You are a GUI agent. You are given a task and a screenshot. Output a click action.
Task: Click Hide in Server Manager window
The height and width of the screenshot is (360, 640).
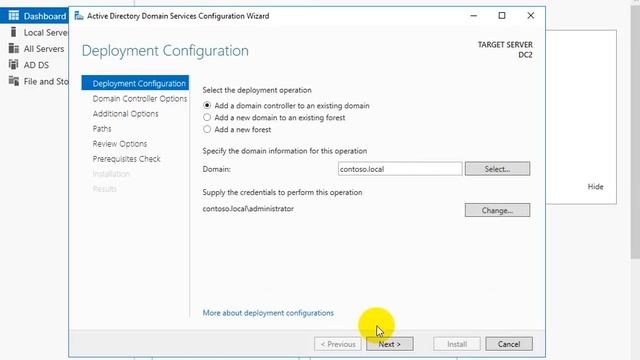coord(595,187)
